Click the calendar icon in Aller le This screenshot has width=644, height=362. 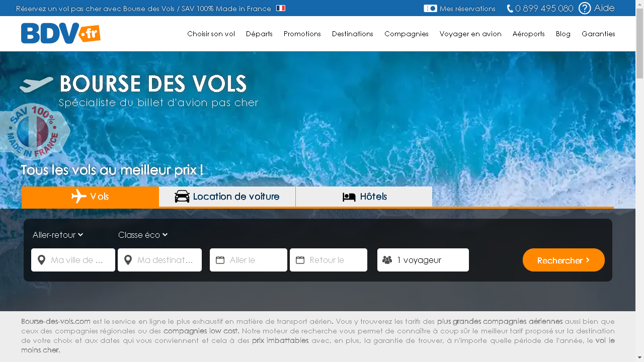(220, 260)
